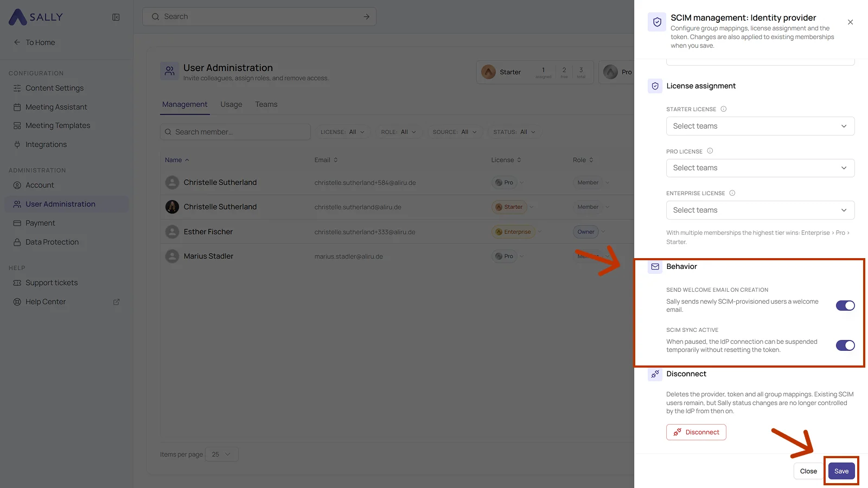The image size is (868, 488).
Task: Open Christelle Sutherland's Starter license badge
Action: click(509, 207)
